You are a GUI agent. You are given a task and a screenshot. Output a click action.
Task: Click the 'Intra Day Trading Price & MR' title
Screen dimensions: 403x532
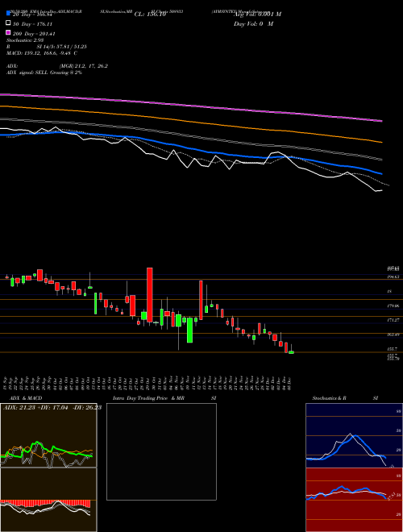click(x=148, y=398)
